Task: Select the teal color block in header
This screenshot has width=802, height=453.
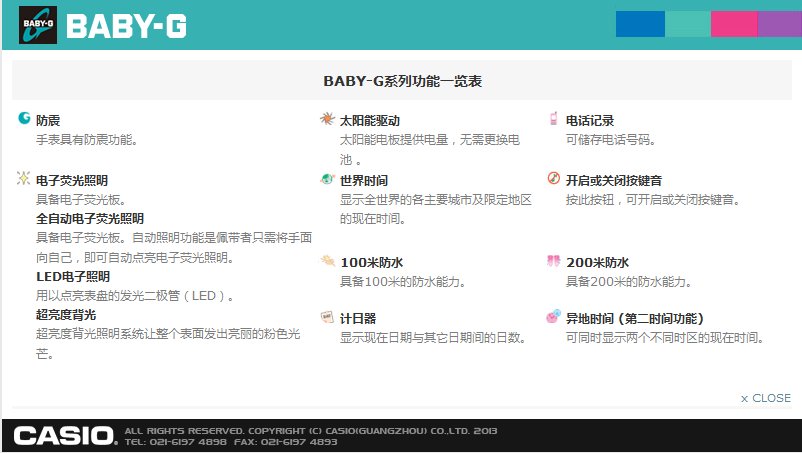Action: (688, 24)
